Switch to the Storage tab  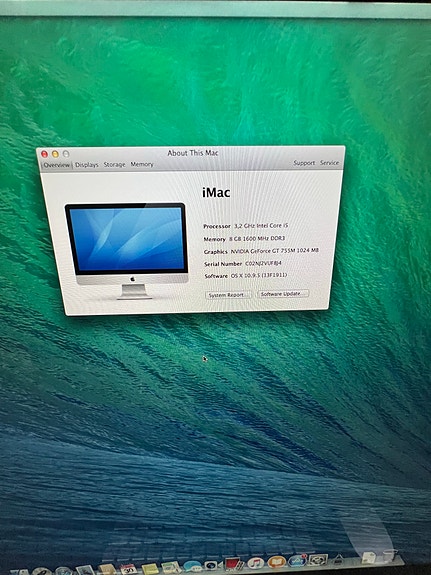[114, 165]
